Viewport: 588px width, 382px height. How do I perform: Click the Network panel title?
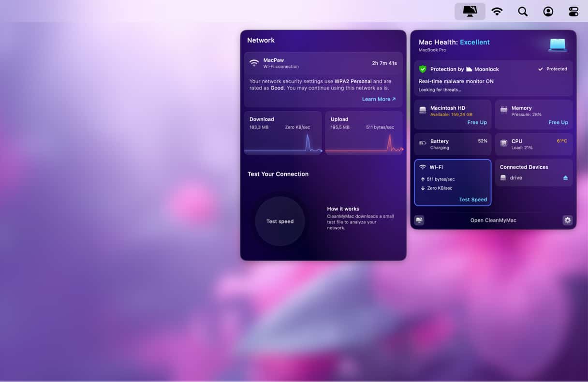[261, 40]
